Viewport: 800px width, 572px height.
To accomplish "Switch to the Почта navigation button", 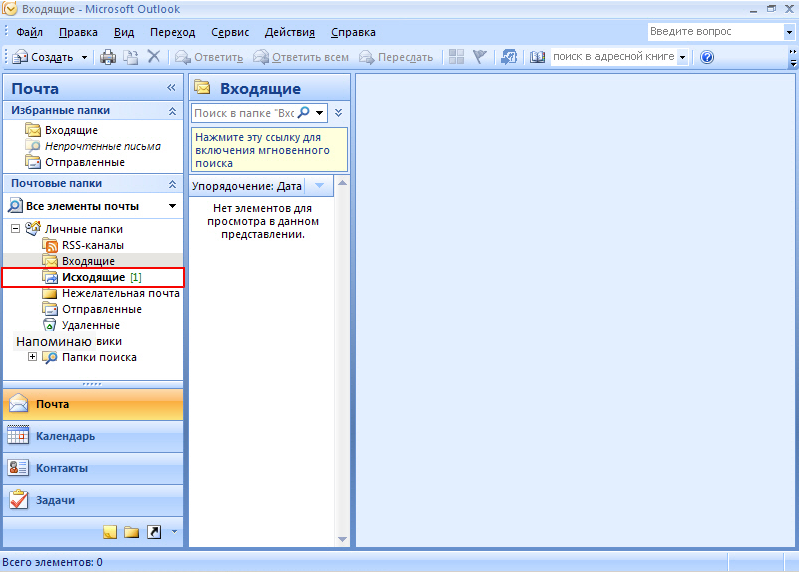I will (93, 404).
